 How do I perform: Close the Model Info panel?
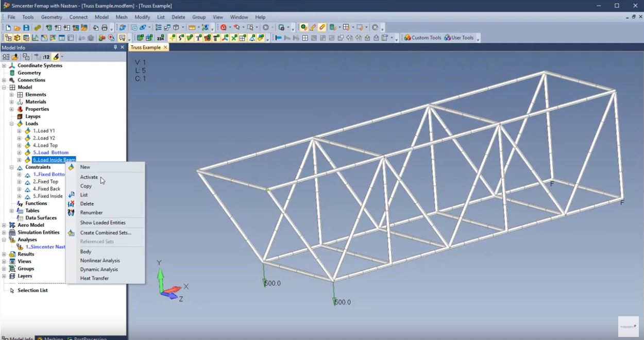(122, 47)
